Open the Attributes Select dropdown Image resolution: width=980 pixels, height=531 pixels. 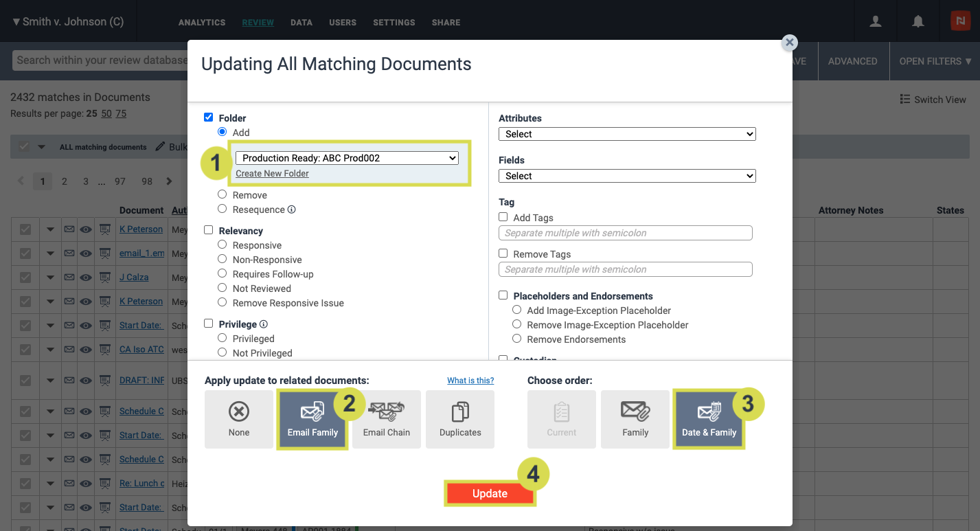coord(627,134)
